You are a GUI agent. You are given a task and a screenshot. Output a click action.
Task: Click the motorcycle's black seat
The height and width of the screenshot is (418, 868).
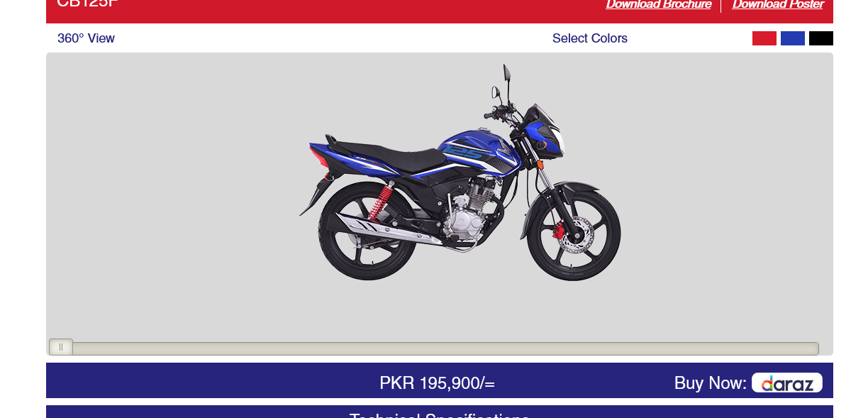382,153
